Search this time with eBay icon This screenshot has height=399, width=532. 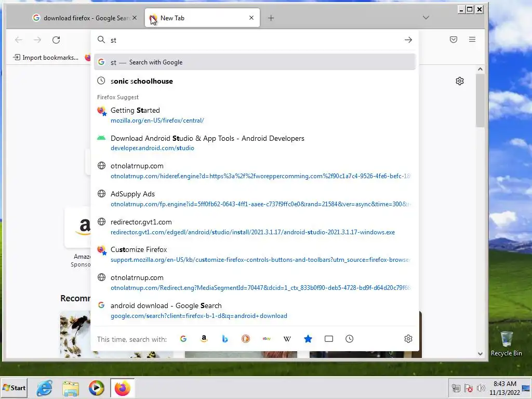point(267,339)
